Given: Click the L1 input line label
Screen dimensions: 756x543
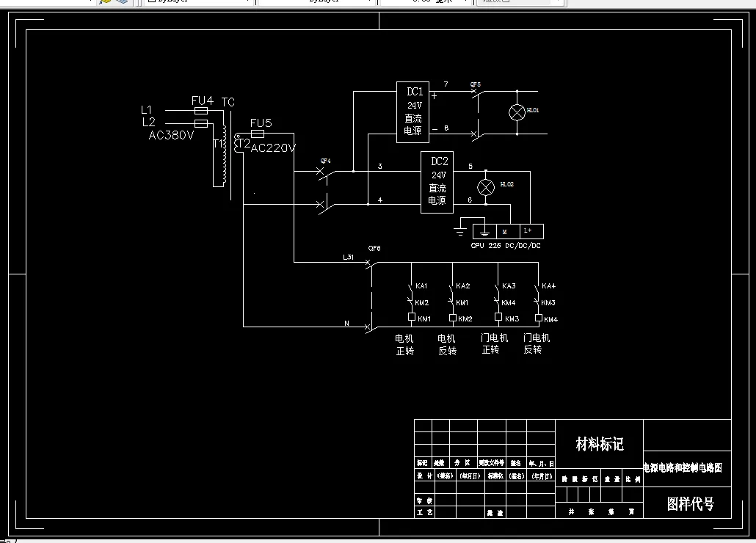Looking at the screenshot, I should (146, 110).
